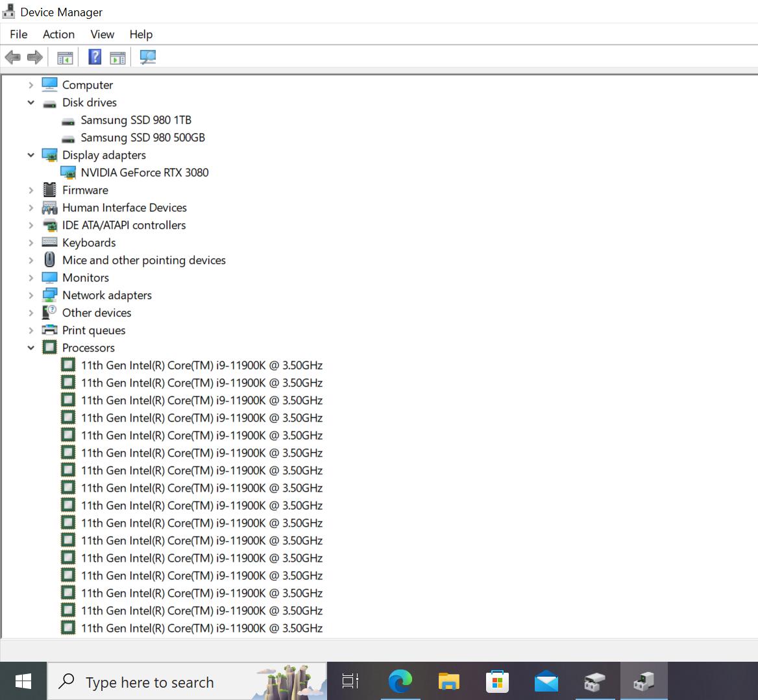Open Microsoft Store from the taskbar
Screen dimensions: 758x700
pyautogui.click(x=497, y=682)
